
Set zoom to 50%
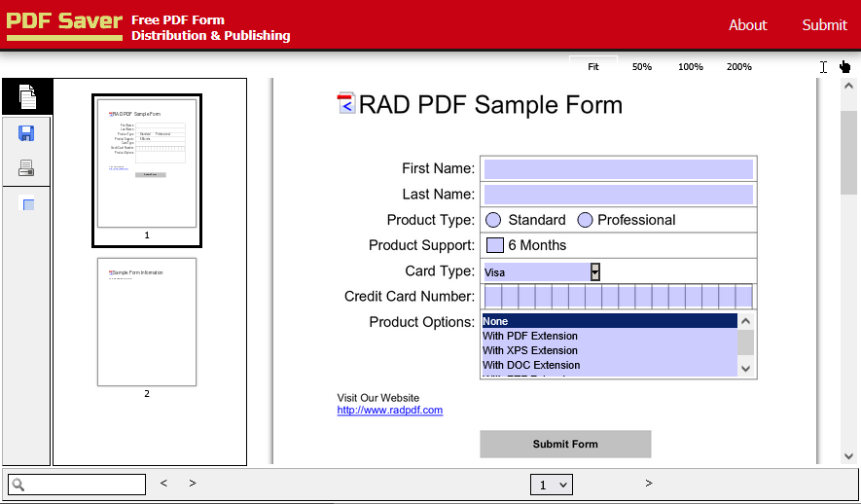(641, 67)
